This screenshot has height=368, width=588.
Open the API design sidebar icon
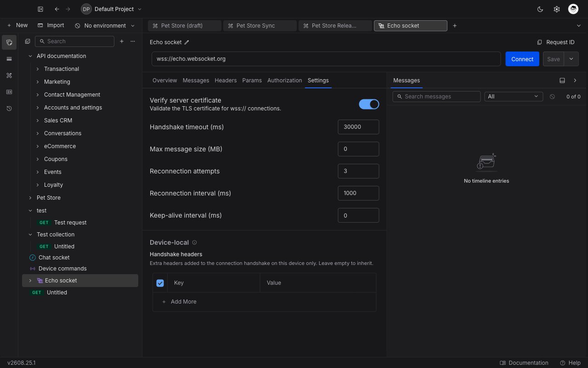coord(9,75)
